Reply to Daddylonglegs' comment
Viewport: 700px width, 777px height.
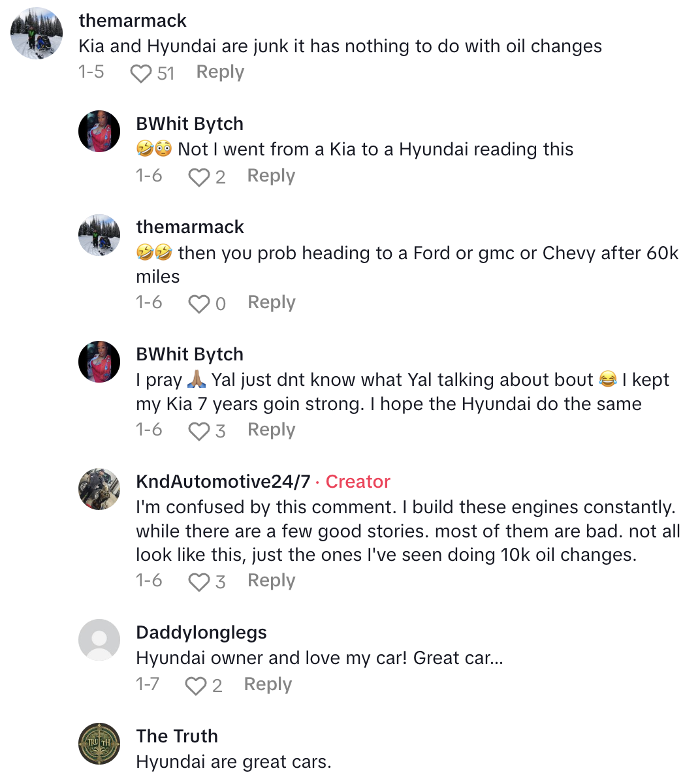coord(268,684)
